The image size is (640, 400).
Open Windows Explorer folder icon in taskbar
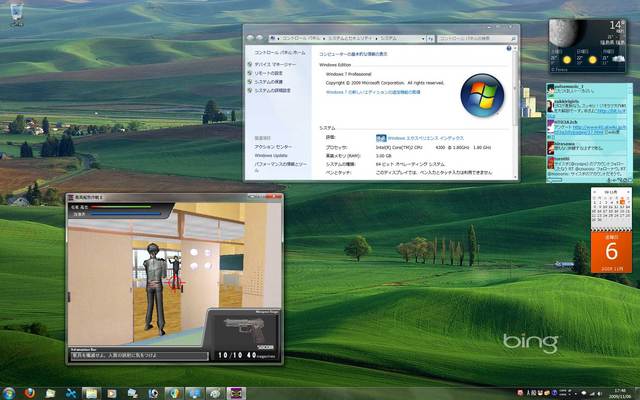[x=91, y=393]
